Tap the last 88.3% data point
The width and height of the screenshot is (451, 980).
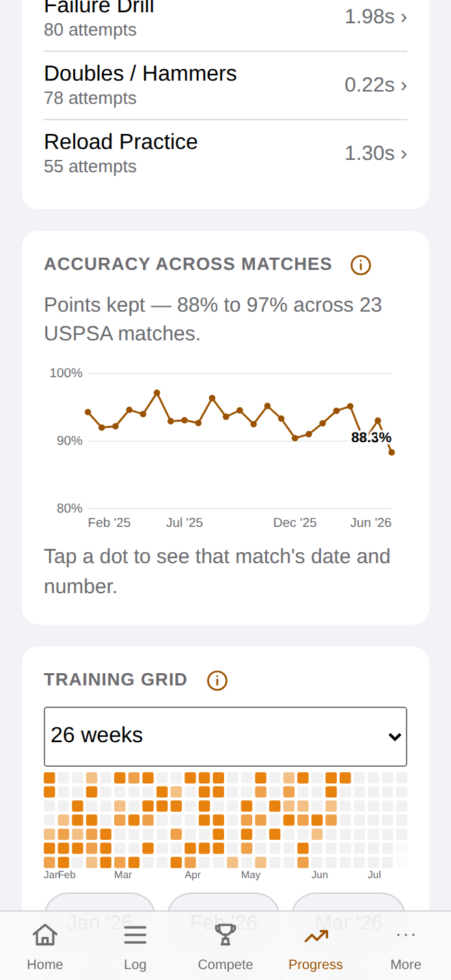point(392,452)
